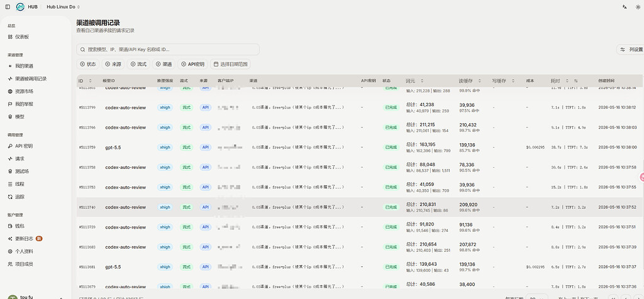Sort by 读缓存 column header

pyautogui.click(x=469, y=81)
